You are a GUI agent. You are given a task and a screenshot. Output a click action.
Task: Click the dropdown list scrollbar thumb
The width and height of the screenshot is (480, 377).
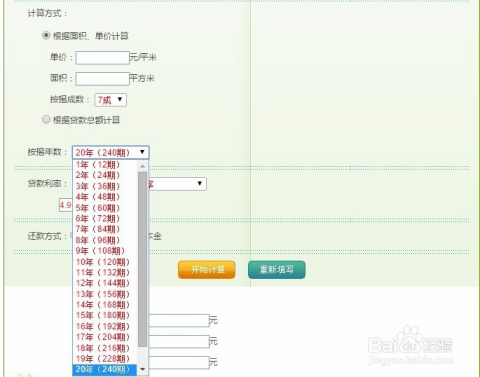143,259
